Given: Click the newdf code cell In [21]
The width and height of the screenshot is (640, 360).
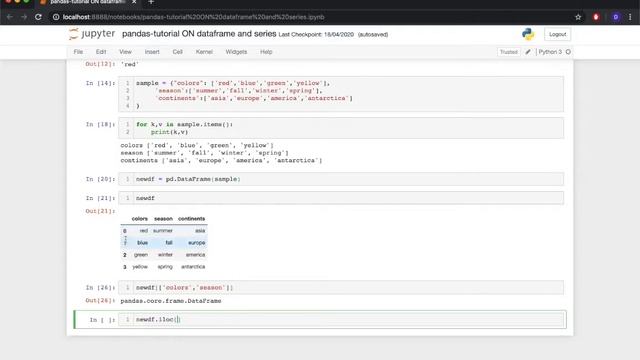Looking at the screenshot, I should (341, 198).
